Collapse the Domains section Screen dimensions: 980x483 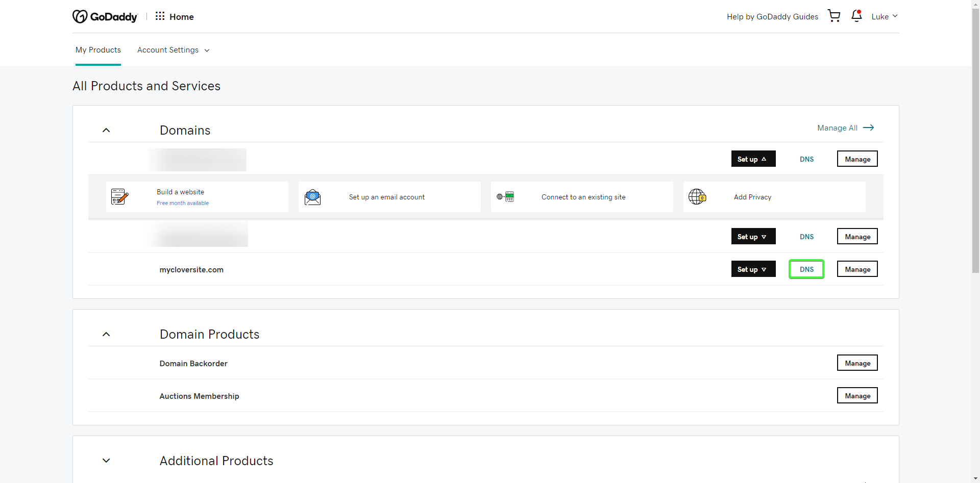point(106,130)
